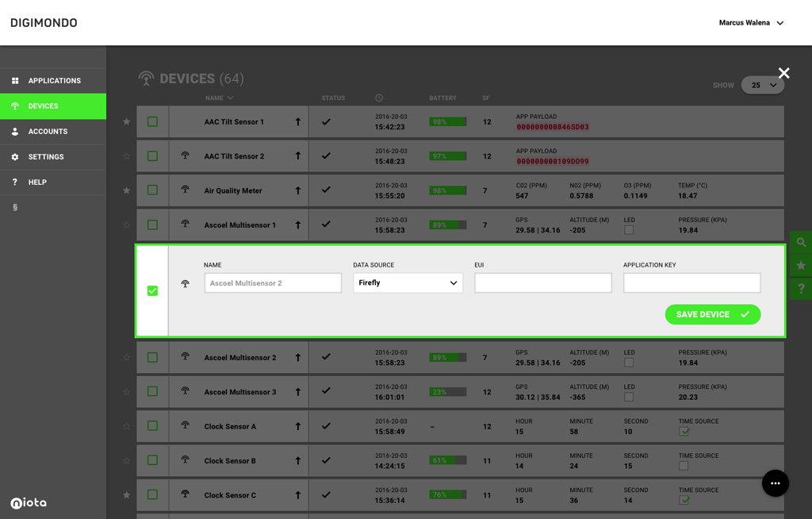
Task: Open Help in the sidebar
Action: 53,183
